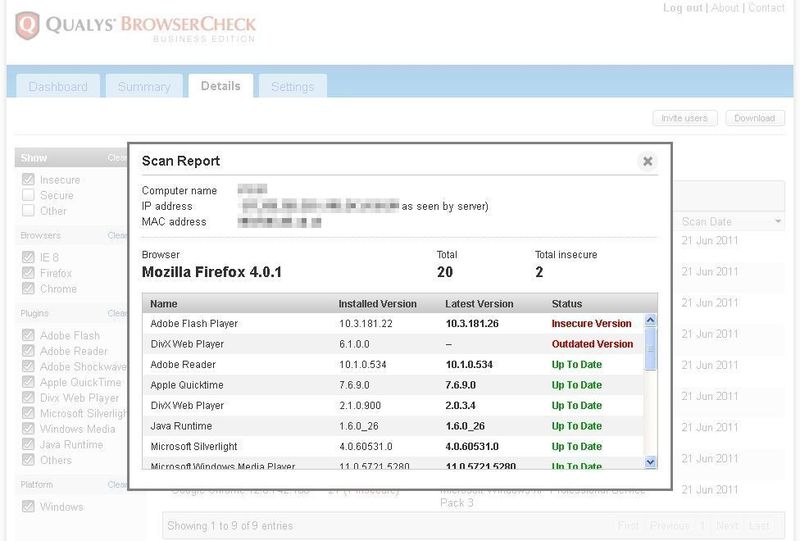Click the Name column header
800x541 pixels.
[164, 304]
